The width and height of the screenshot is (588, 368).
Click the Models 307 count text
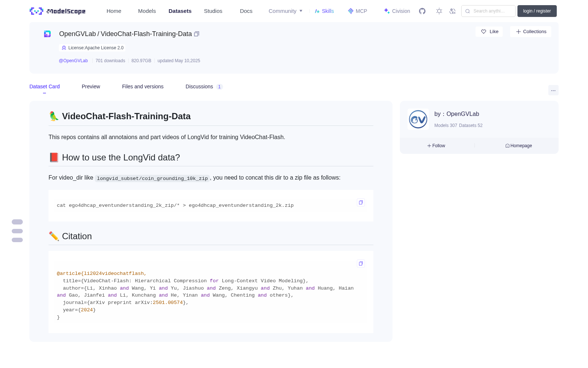point(445,125)
